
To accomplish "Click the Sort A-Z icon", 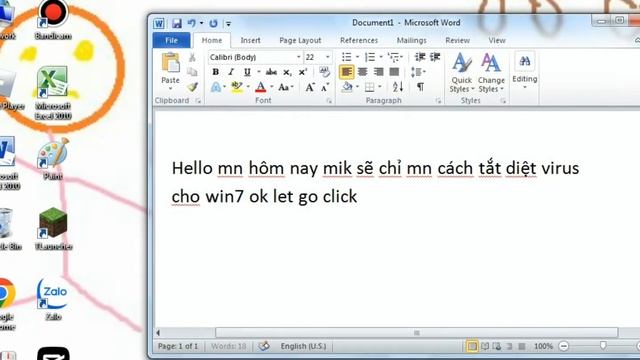I will point(398,87).
